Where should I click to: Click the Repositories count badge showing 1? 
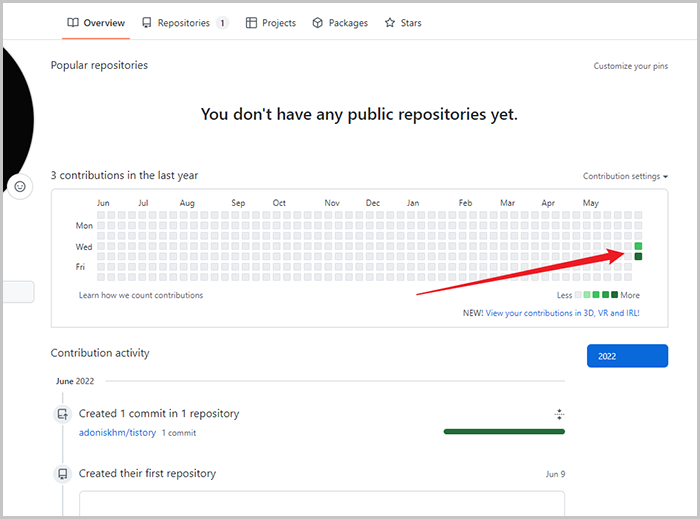(222, 23)
